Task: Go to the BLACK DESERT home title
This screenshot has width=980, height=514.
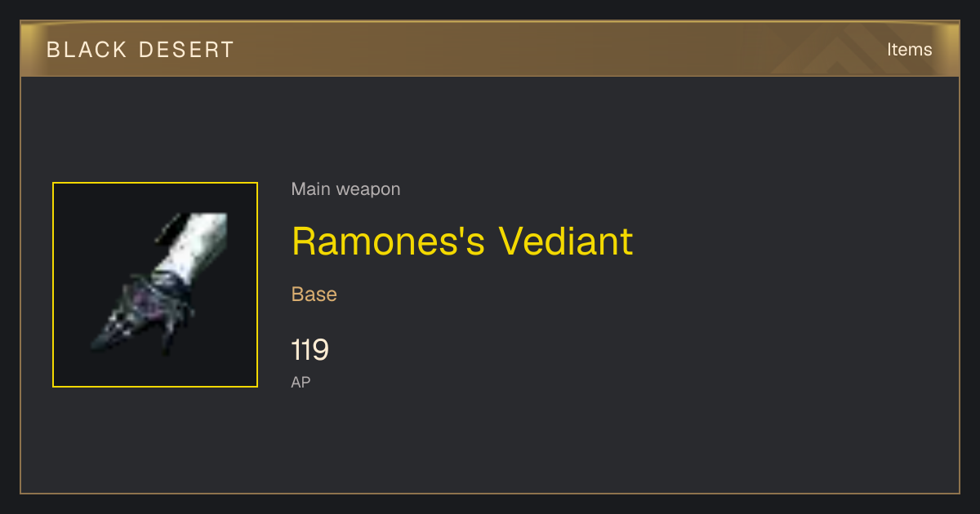Action: tap(140, 50)
